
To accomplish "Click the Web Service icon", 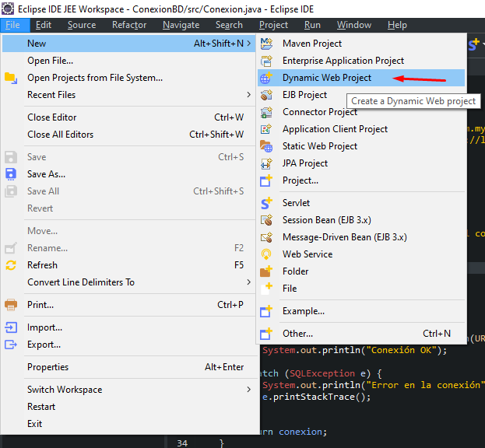I will click(267, 254).
